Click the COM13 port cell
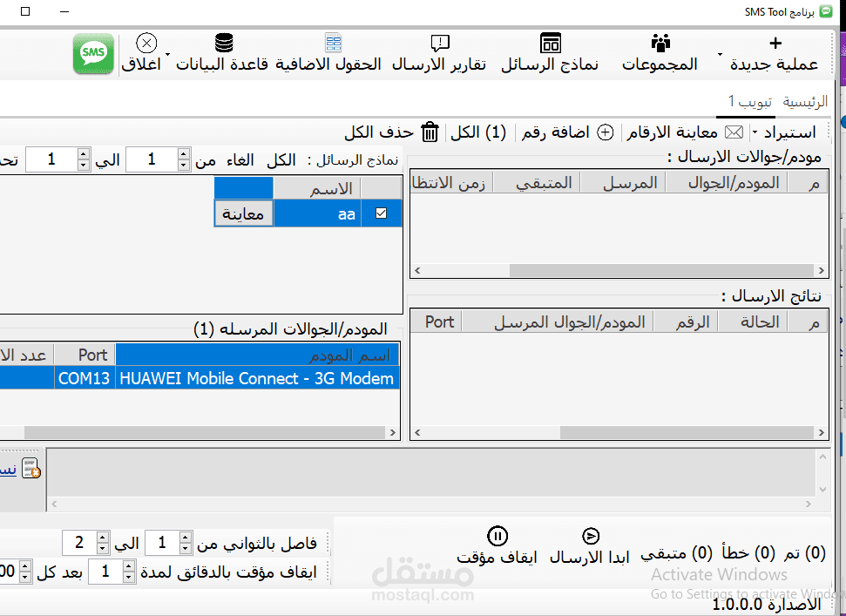Image resolution: width=846 pixels, height=616 pixels. click(x=85, y=378)
